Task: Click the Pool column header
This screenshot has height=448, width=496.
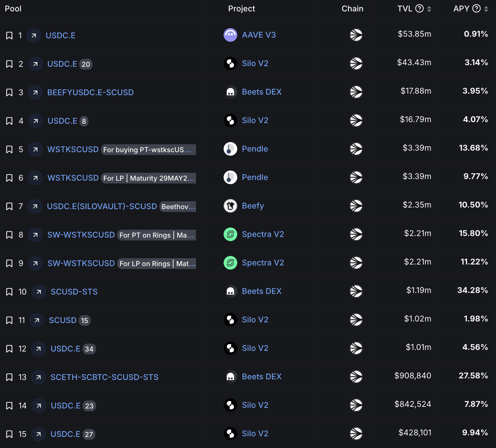Action: [13, 9]
